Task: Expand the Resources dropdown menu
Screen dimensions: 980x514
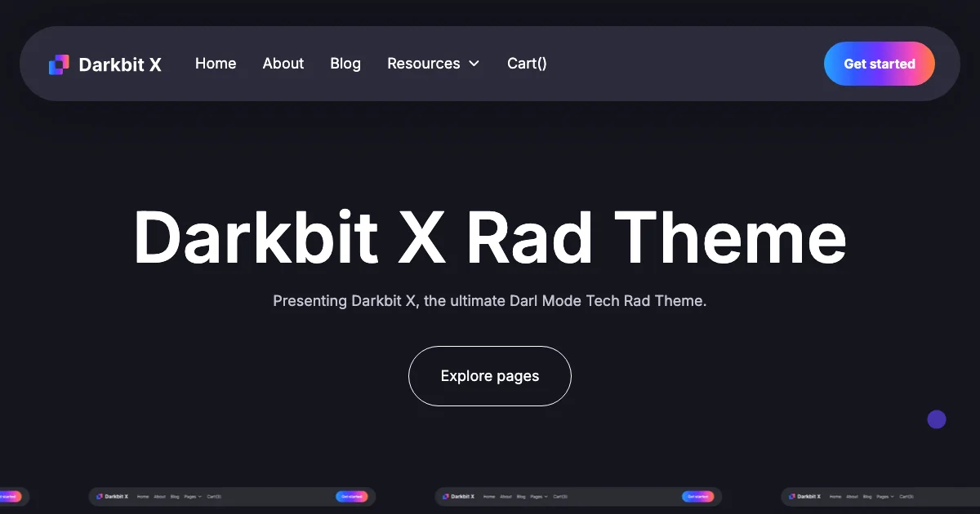Action: [434, 64]
